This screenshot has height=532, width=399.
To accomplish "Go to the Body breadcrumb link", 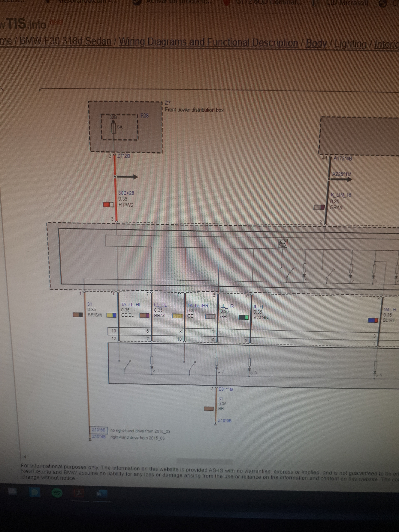I will click(316, 44).
